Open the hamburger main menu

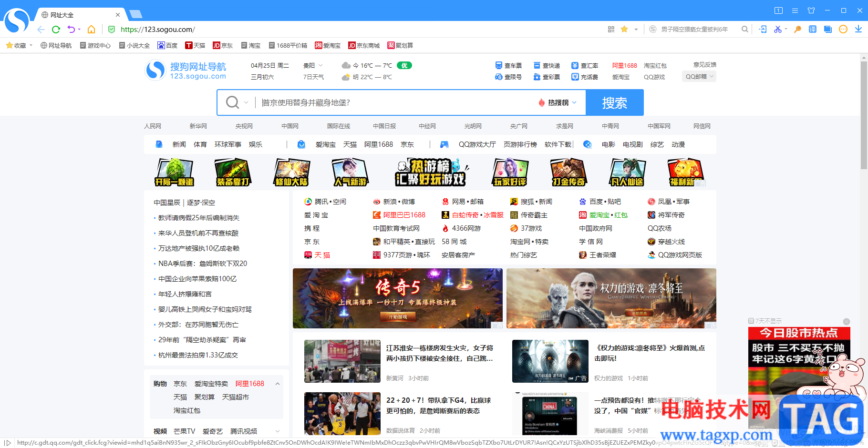(x=795, y=10)
